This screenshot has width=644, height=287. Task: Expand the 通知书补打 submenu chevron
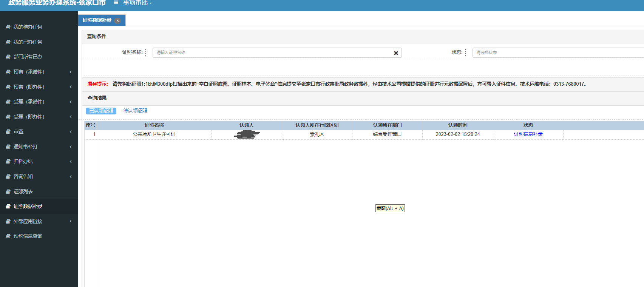click(71, 147)
